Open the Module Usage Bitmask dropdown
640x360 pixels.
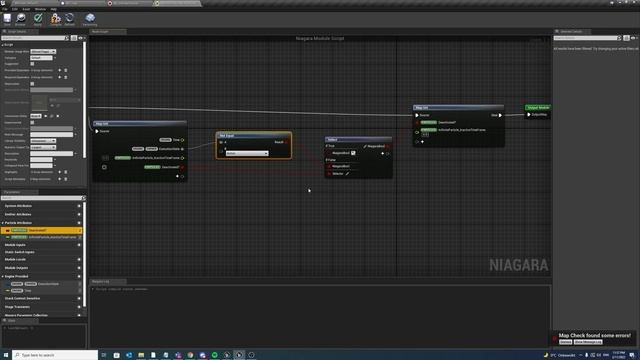(43, 51)
